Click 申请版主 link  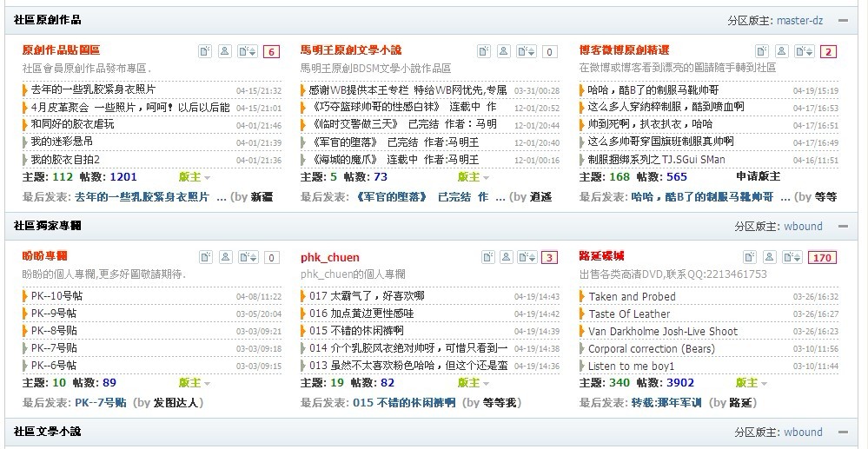pyautogui.click(x=758, y=176)
